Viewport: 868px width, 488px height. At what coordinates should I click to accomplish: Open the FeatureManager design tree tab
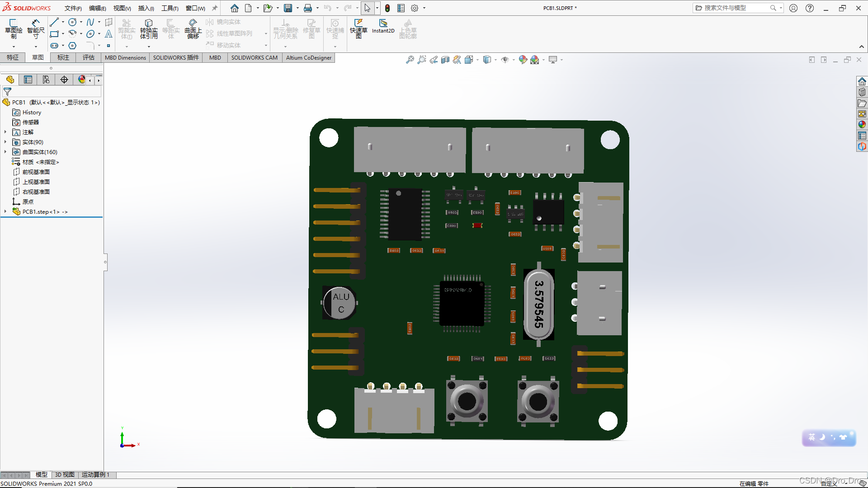click(x=10, y=80)
